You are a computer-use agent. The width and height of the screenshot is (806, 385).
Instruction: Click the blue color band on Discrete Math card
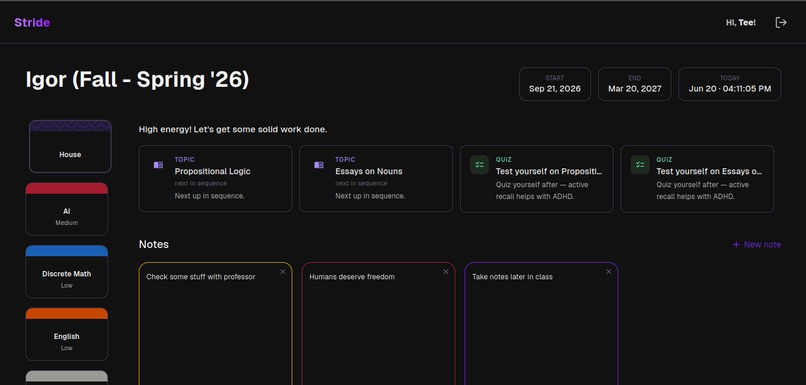[66, 251]
